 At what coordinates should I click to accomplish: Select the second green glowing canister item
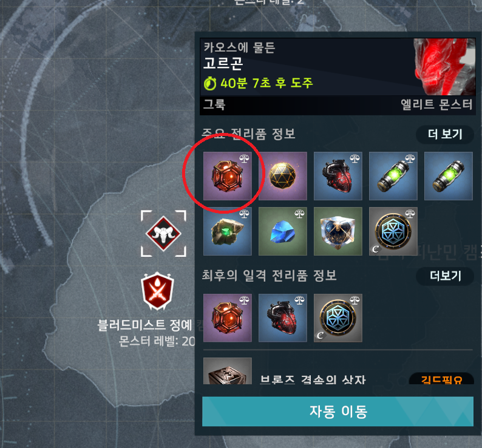click(x=449, y=176)
